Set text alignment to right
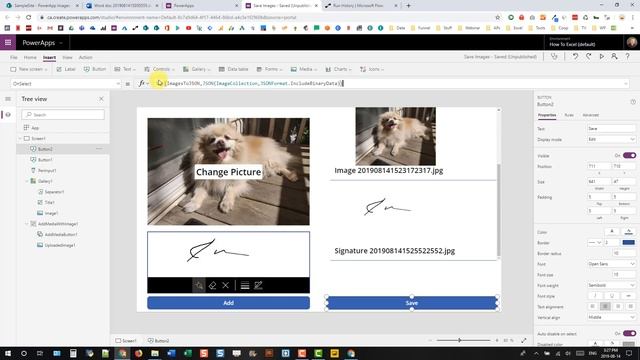640x360 pixels. coord(618,306)
